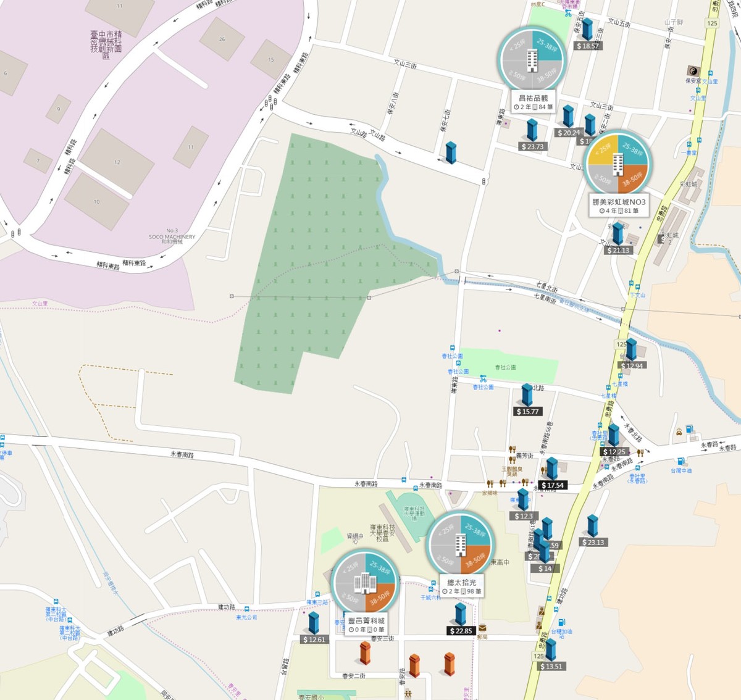Click the 保安宮 temple yin-yang icon
The width and height of the screenshot is (741, 700).
tap(692, 71)
